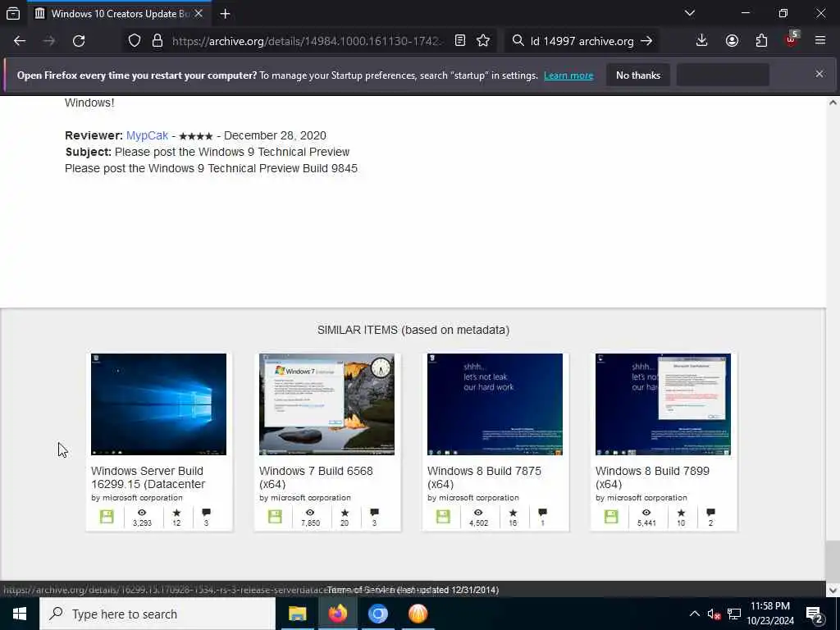Viewport: 840px width, 630px height.
Task: Open the shield tracking protection icon
Action: [x=135, y=41]
